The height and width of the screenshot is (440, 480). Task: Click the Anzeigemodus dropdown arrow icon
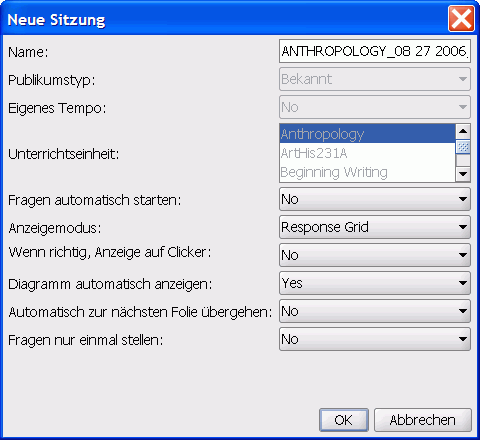click(x=462, y=227)
